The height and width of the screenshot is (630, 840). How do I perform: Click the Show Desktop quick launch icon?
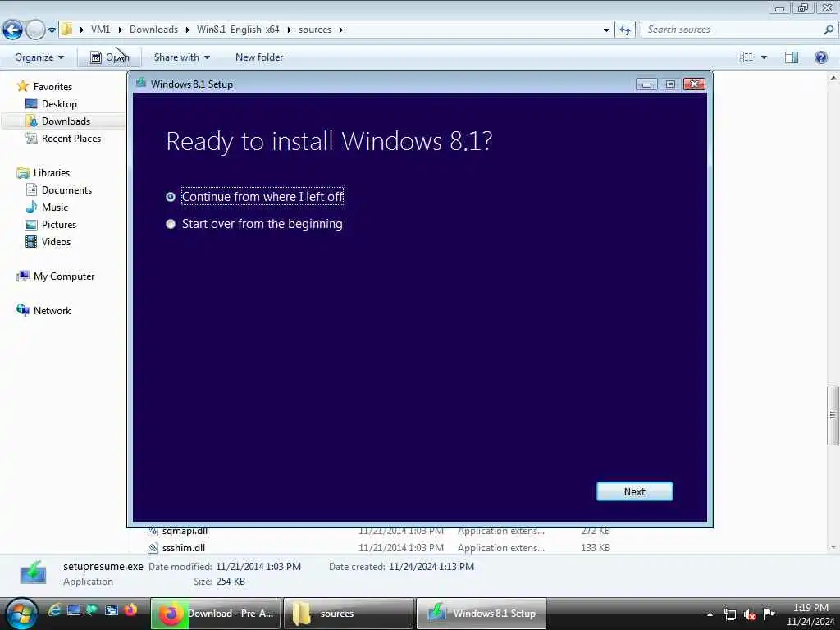click(73, 609)
